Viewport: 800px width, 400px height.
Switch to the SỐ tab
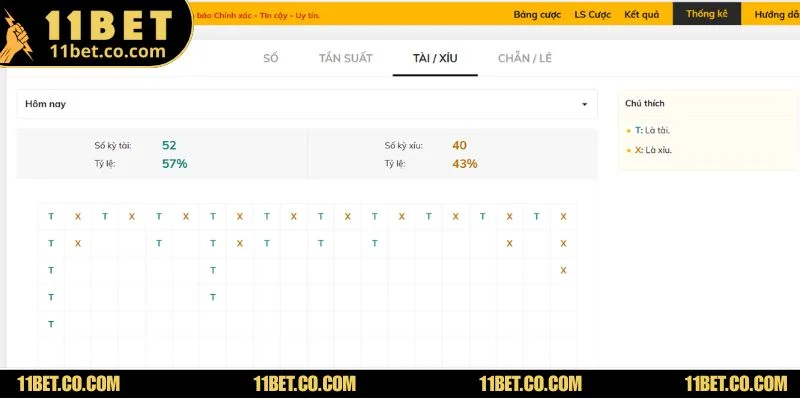(x=271, y=58)
